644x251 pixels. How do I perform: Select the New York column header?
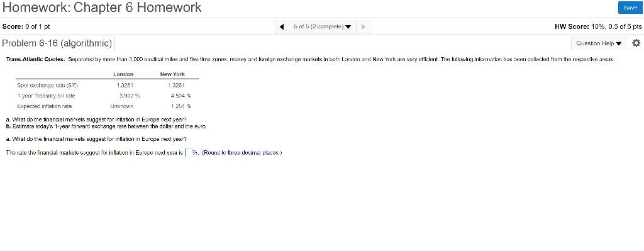click(172, 74)
